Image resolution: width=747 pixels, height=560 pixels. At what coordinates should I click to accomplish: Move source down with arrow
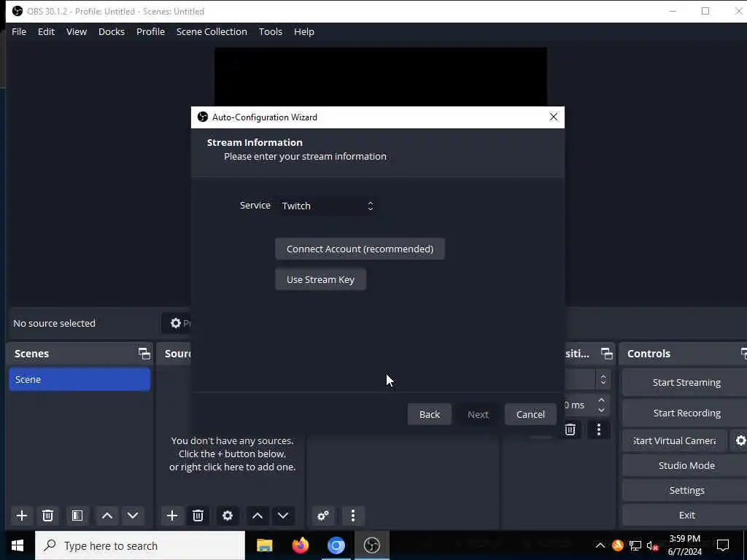pos(283,516)
